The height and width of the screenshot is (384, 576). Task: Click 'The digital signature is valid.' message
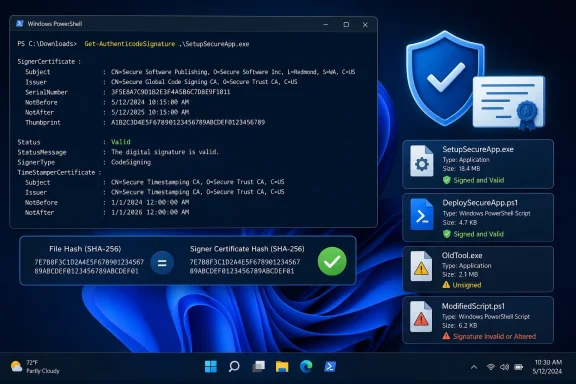click(165, 152)
